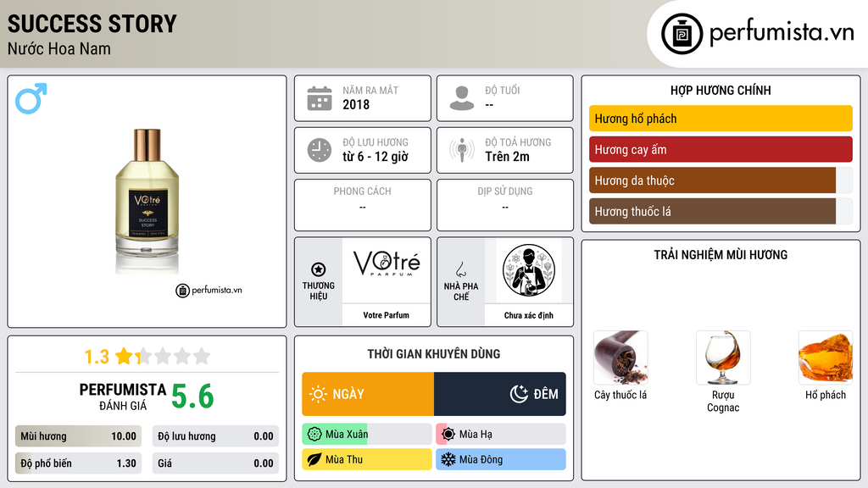This screenshot has width=868, height=488.
Task: Click the Mùi hương 10.00 score row
Action: [78, 436]
